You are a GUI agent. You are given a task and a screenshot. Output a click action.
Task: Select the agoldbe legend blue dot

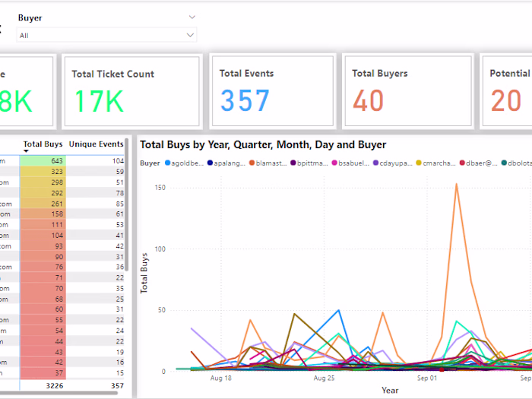pos(167,163)
